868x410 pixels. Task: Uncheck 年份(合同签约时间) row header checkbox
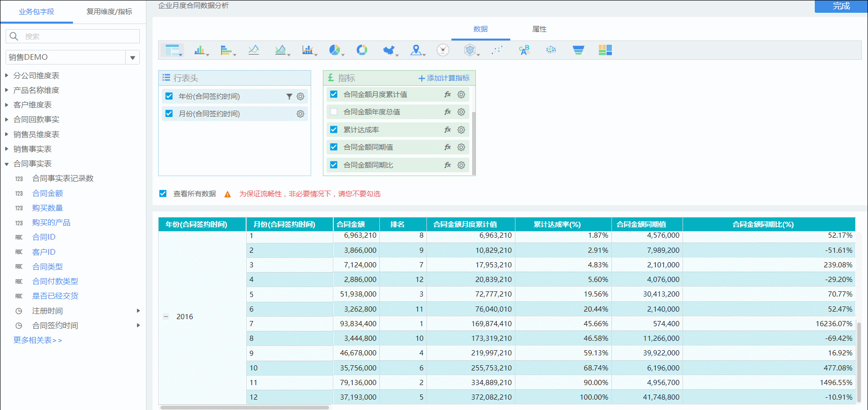click(169, 96)
